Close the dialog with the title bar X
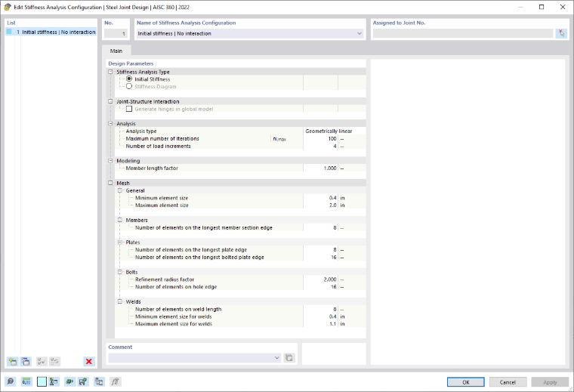This screenshot has width=574, height=392. [563, 7]
